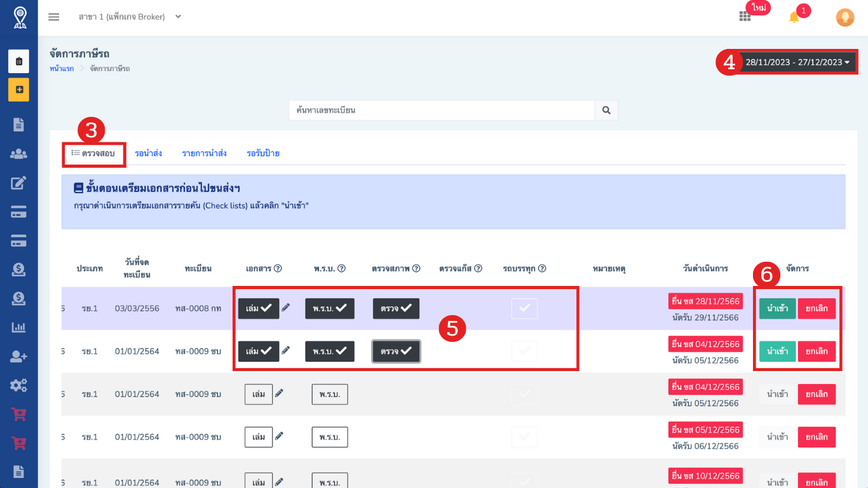
Task: Click the นัดรับ 06/12/2566 text
Action: [x=705, y=446]
